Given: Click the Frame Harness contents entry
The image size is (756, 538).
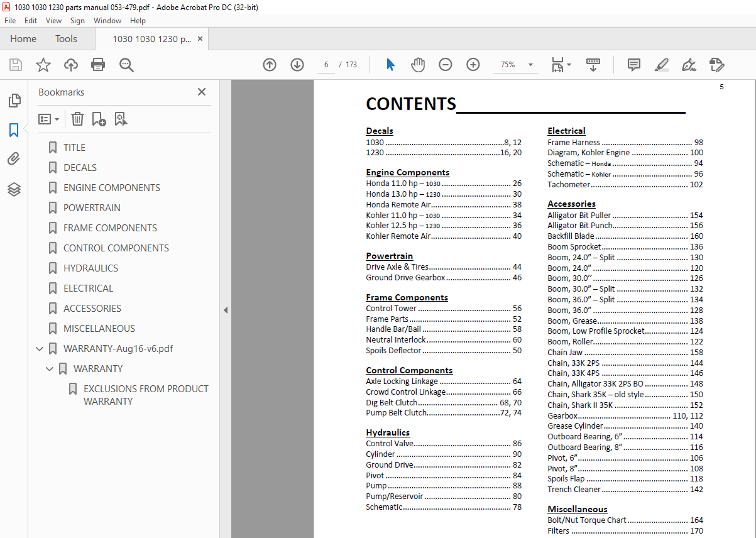Looking at the screenshot, I should [625, 143].
